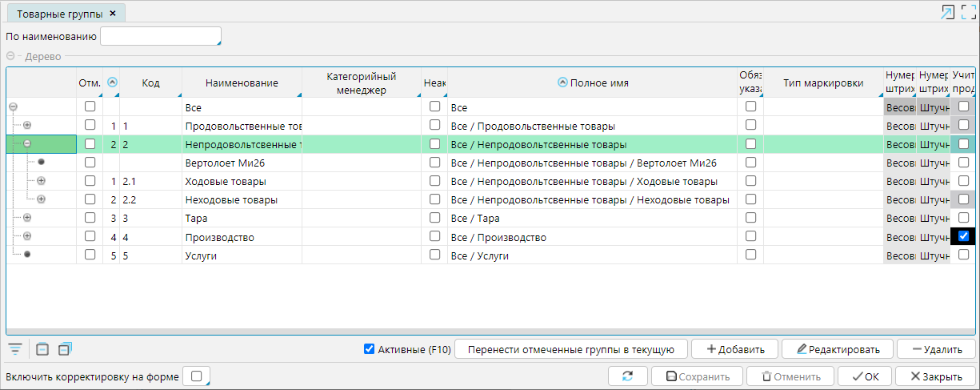Screen dimensions: 980x390
Task: Click Перенести отмеченные группы в текущую
Action: (571, 349)
